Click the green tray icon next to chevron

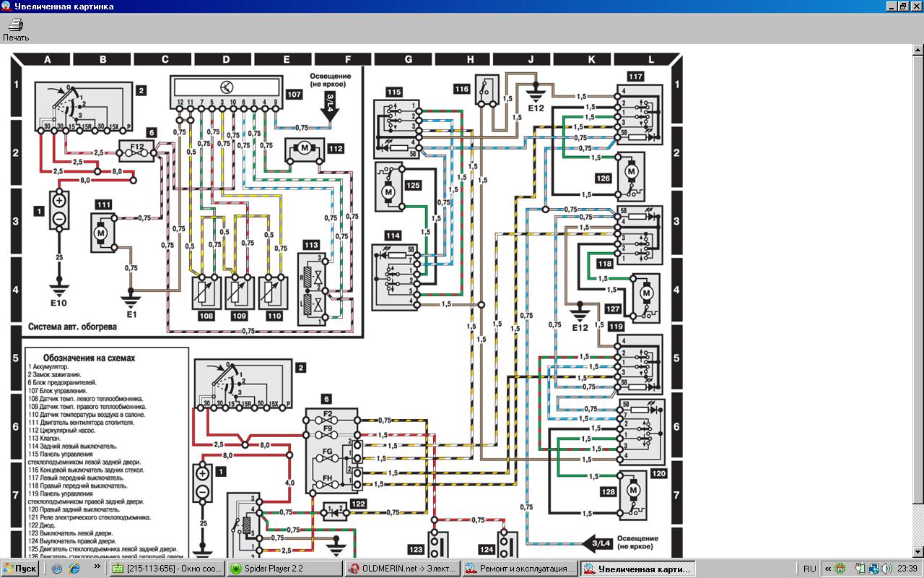coord(840,569)
